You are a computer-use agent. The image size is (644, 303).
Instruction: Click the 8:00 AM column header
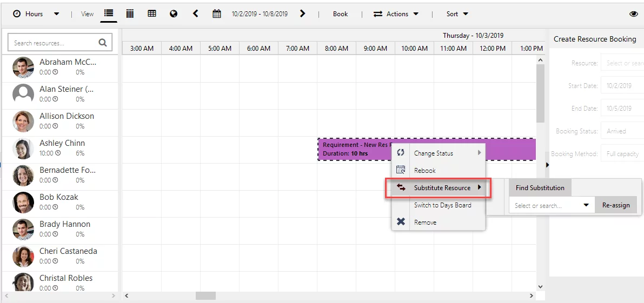(x=336, y=49)
